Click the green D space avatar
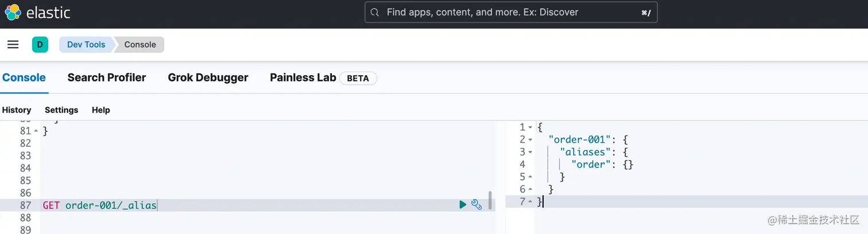 (40, 44)
